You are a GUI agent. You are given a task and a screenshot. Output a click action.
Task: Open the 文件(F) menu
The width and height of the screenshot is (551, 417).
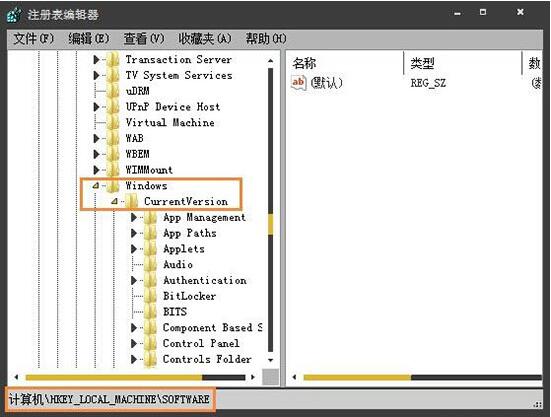(33, 38)
